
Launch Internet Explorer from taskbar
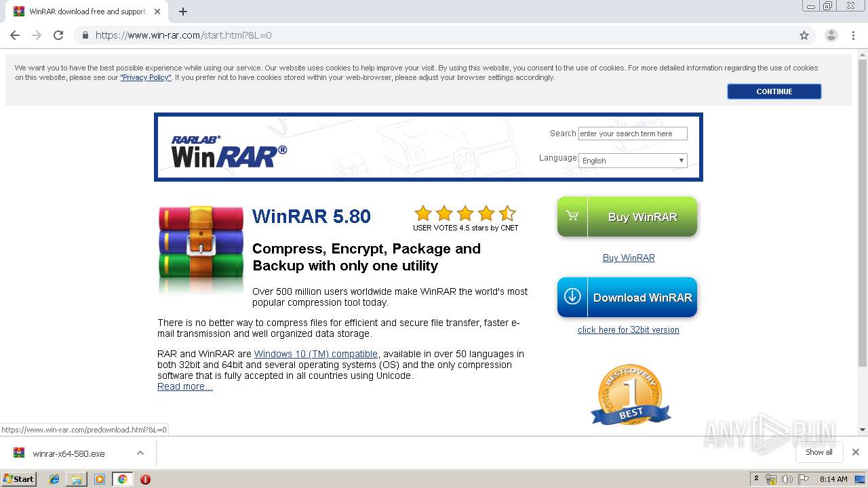[54, 479]
